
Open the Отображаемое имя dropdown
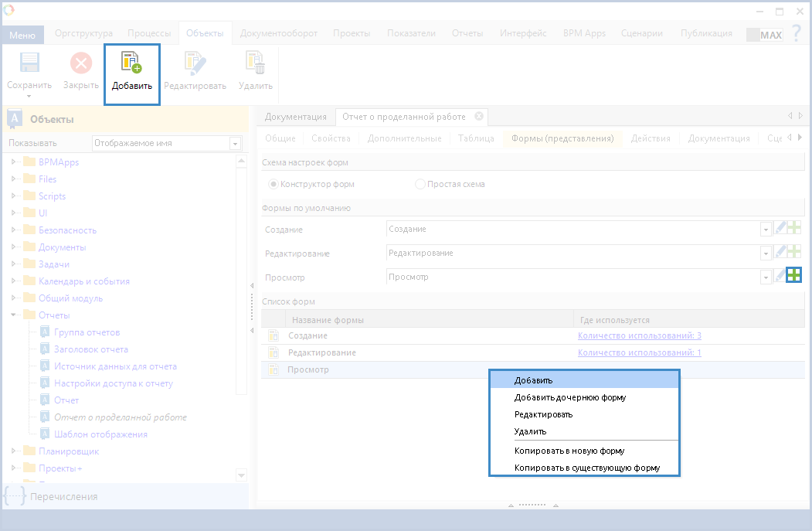coord(235,144)
